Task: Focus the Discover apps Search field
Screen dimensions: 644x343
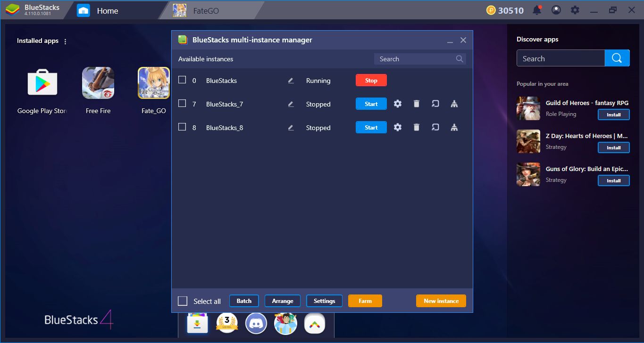Action: (x=560, y=58)
